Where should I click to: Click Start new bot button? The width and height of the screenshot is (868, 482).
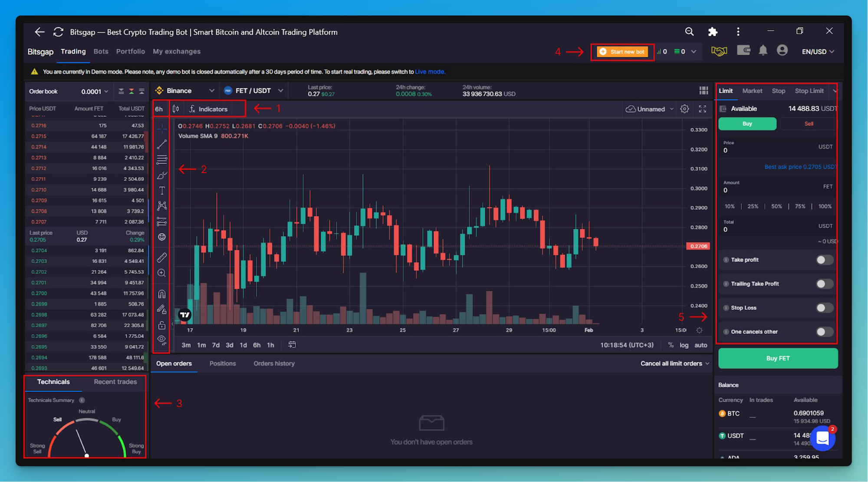point(622,52)
